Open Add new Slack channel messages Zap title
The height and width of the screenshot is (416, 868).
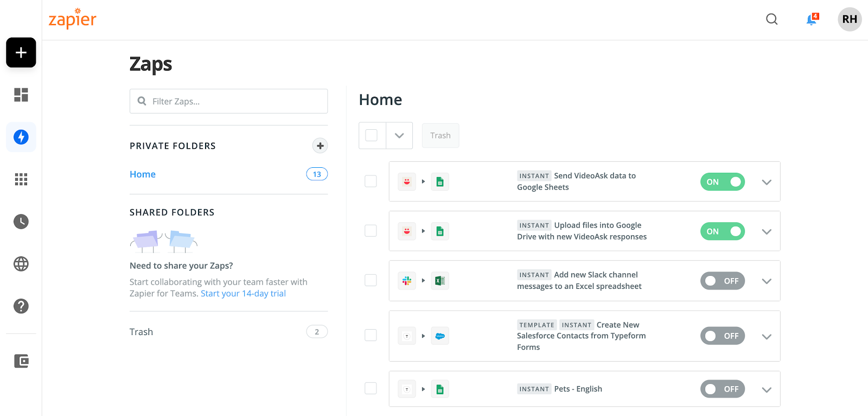(x=579, y=280)
